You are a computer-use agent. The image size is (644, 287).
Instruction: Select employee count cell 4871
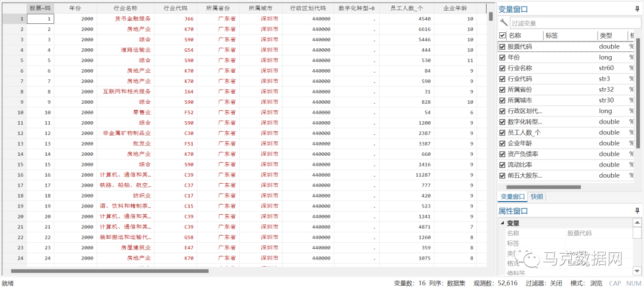coord(406,227)
